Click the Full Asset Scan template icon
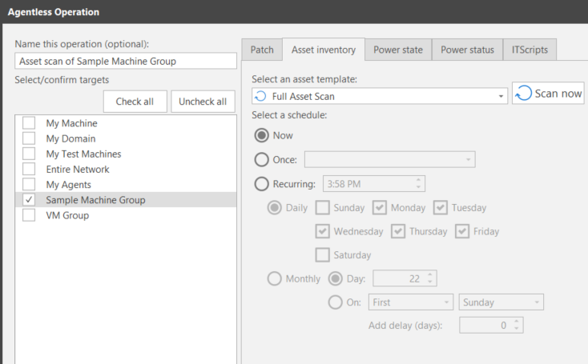The image size is (588, 364). [x=260, y=96]
